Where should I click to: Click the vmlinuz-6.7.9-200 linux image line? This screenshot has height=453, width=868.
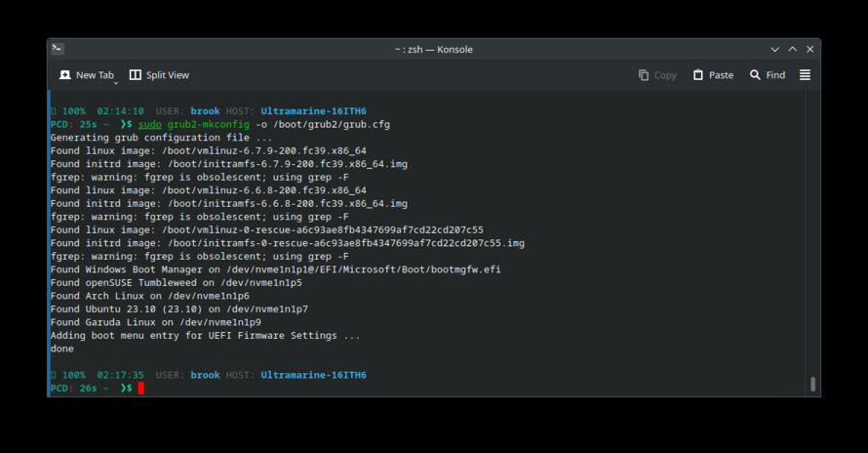(x=208, y=150)
